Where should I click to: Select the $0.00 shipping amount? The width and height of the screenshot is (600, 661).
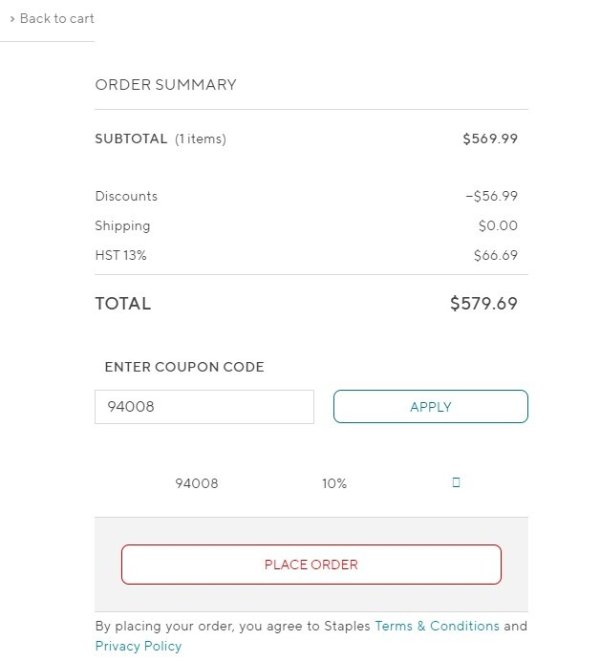498,226
